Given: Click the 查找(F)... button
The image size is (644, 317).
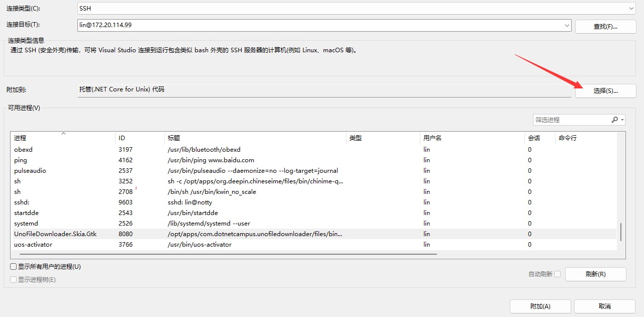Looking at the screenshot, I should [x=605, y=25].
